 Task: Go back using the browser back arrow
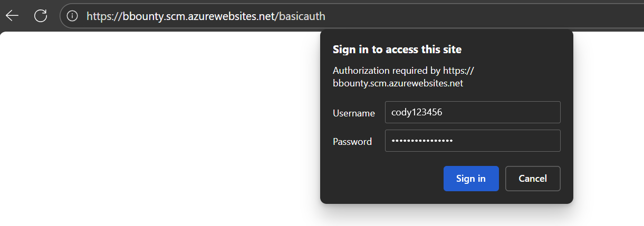[12, 16]
